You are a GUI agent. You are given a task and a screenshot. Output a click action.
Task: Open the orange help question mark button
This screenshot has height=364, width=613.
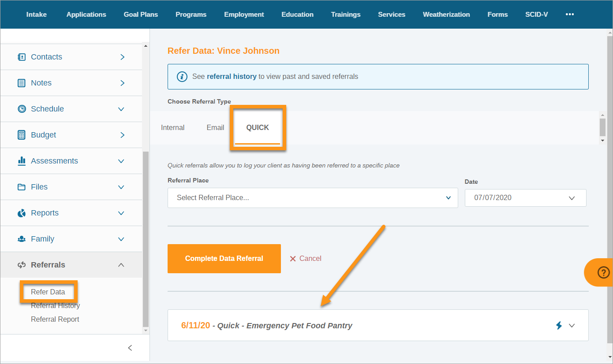[x=603, y=272]
